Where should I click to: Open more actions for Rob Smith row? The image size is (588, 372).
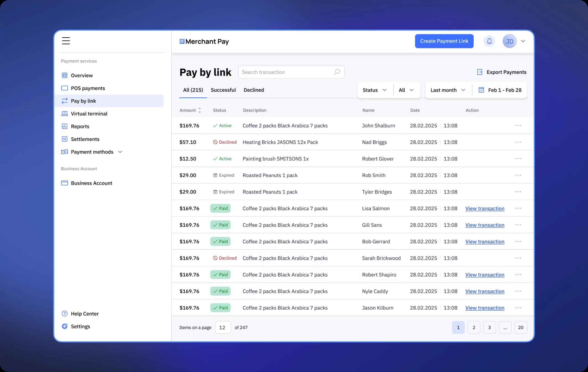coord(518,175)
